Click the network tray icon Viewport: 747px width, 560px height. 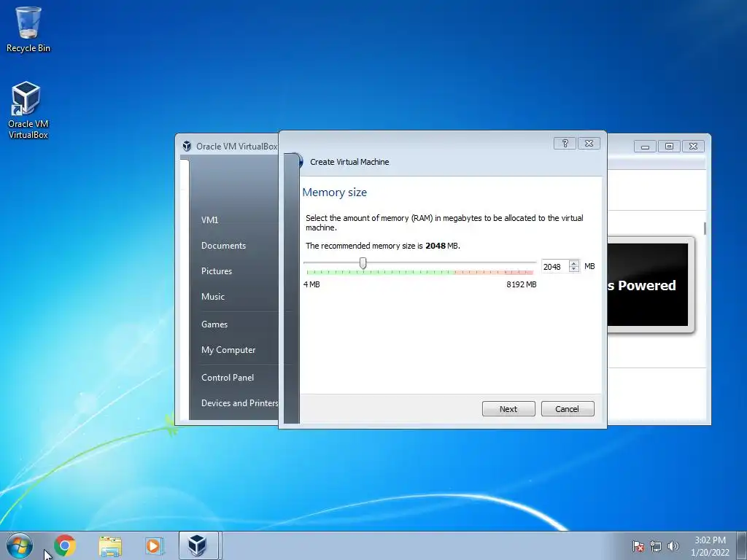[656, 546]
